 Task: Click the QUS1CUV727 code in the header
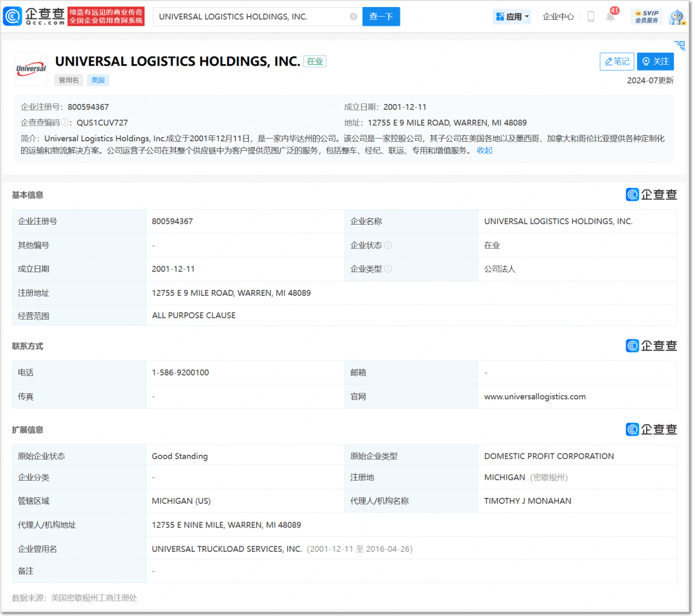tap(102, 123)
